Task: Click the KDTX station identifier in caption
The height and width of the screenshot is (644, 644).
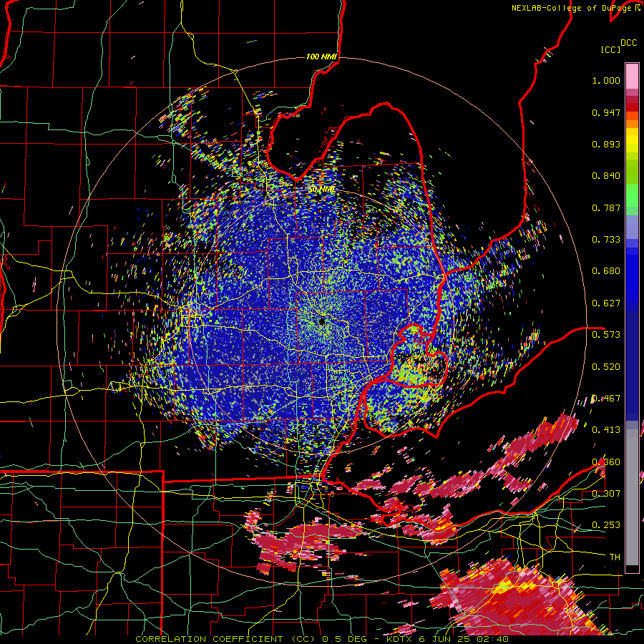Action: (x=403, y=639)
